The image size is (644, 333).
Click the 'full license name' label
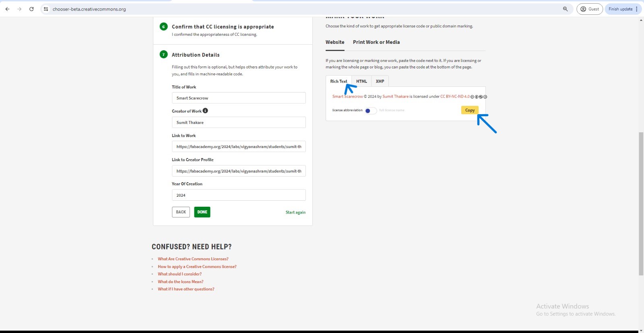(392, 110)
